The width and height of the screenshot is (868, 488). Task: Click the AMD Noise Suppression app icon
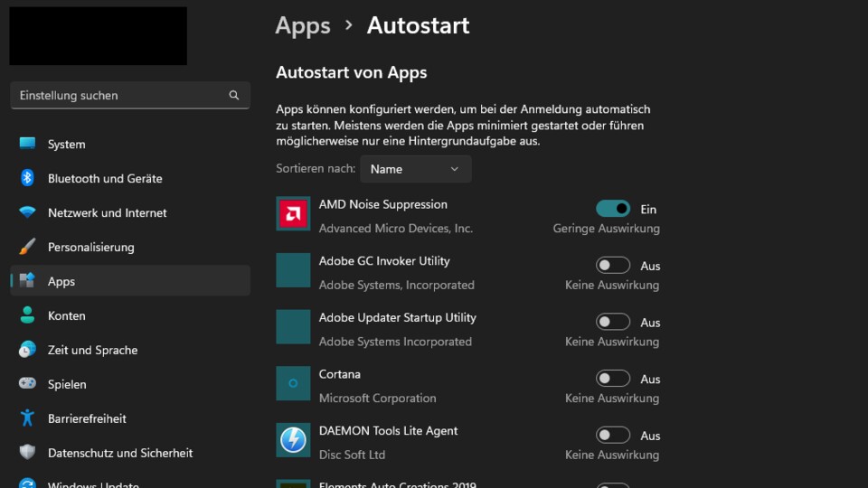(293, 213)
